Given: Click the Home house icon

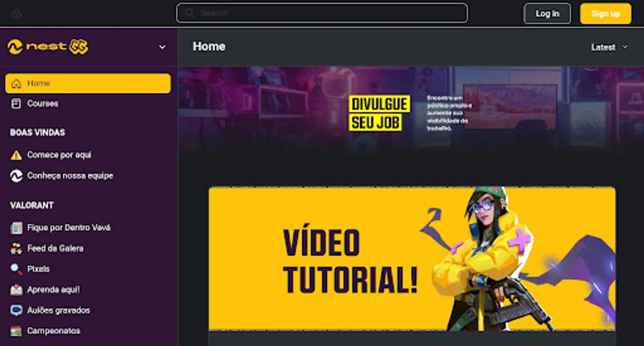Looking at the screenshot, I should click(16, 83).
